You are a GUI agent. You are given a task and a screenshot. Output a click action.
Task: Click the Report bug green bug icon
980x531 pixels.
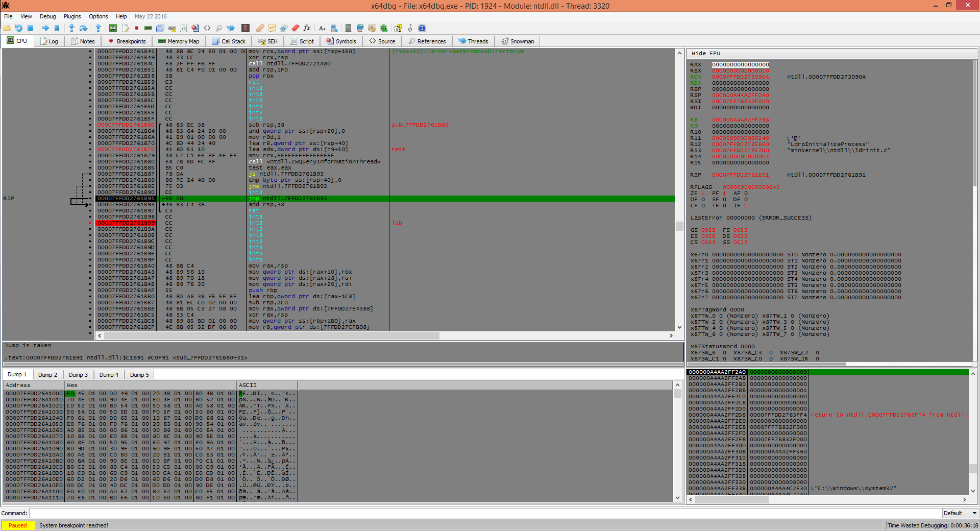pyautogui.click(x=384, y=28)
